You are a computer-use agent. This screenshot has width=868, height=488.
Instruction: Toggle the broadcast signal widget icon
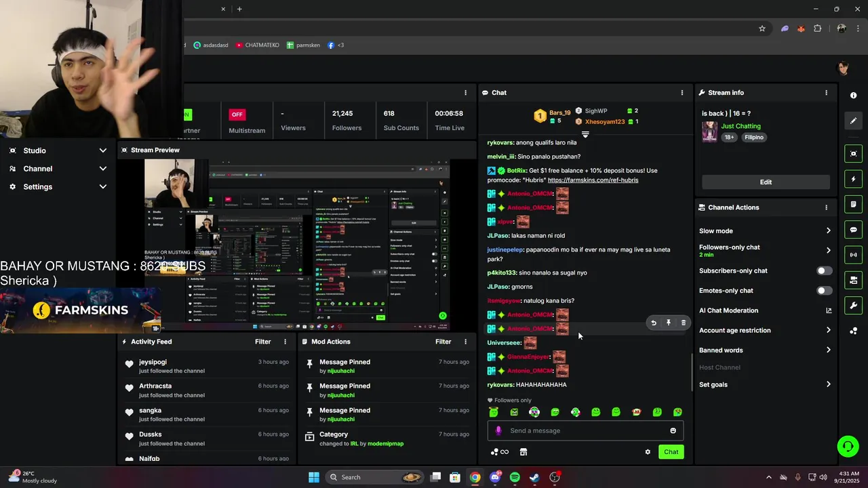tap(854, 255)
